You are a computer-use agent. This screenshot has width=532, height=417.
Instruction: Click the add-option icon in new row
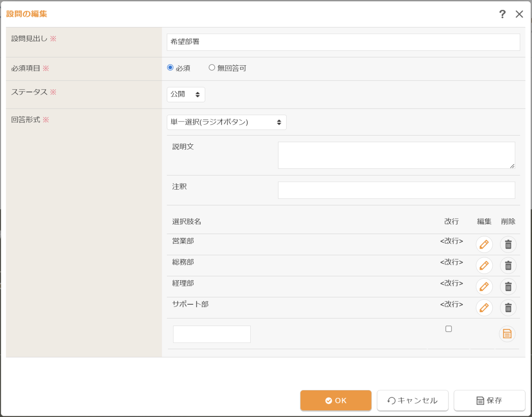point(507,334)
